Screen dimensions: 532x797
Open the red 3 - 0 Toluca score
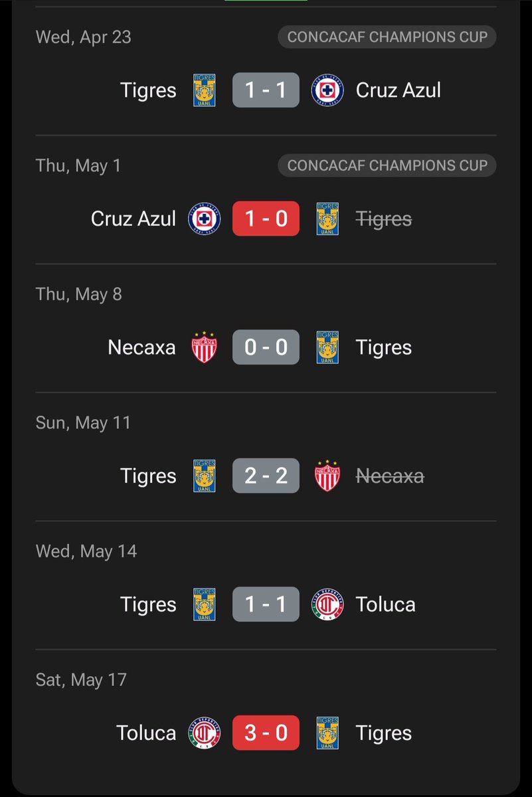[266, 733]
